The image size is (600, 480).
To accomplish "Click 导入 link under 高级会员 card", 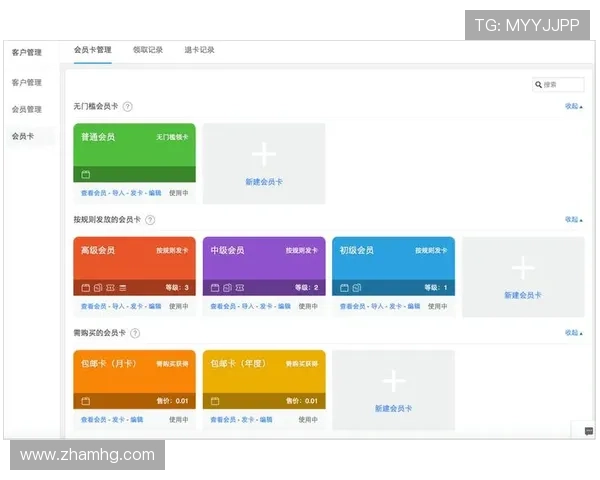I will coord(118,306).
